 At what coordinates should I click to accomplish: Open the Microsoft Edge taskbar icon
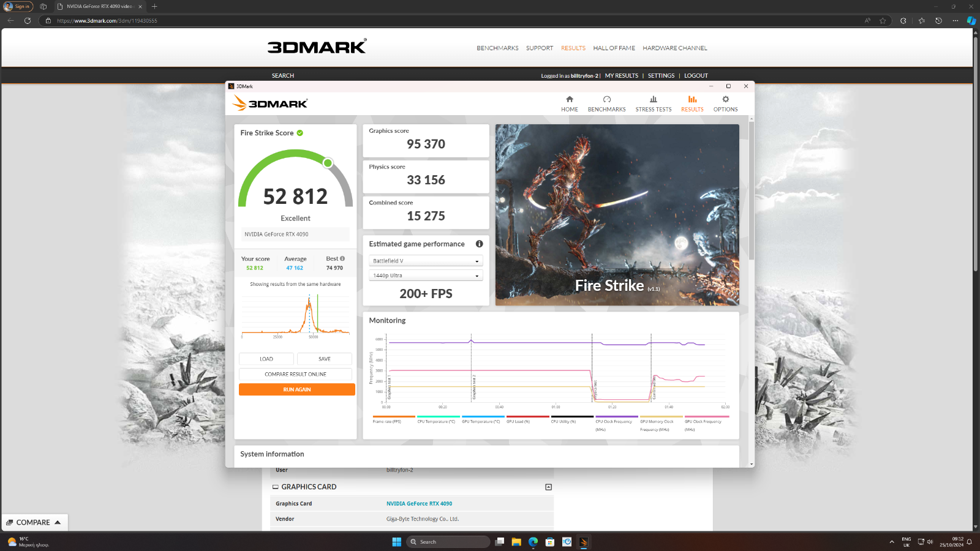tap(533, 542)
